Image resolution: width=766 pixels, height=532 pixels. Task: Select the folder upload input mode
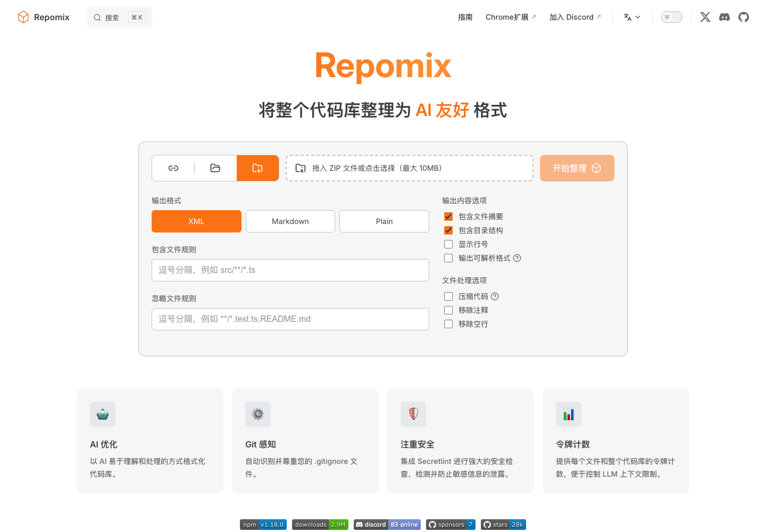[x=215, y=168]
